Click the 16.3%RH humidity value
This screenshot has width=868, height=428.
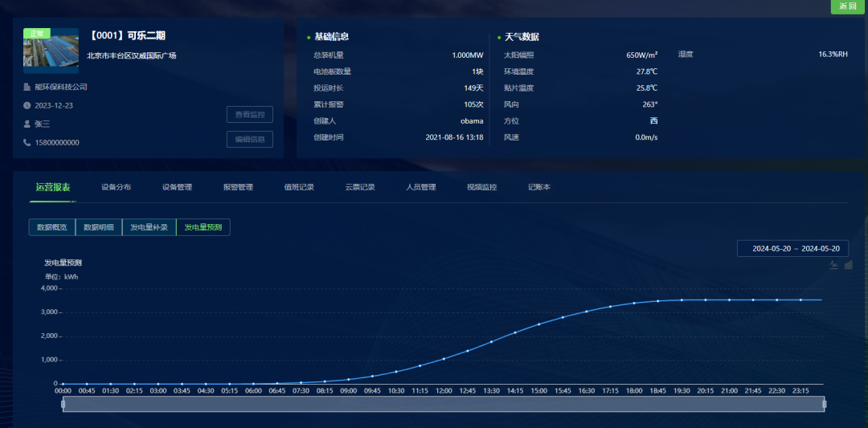[833, 54]
